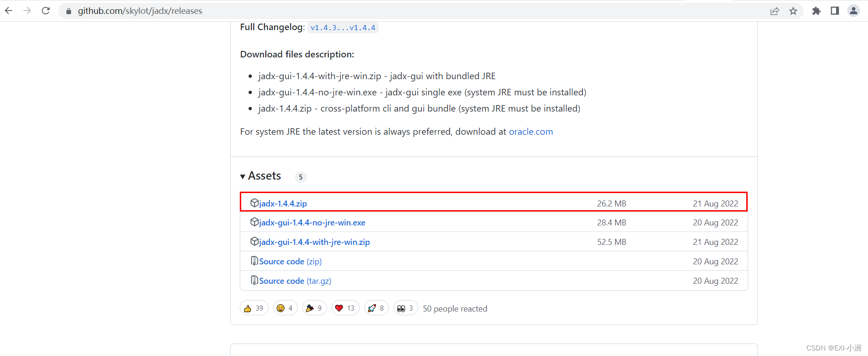868x356 pixels.
Task: Click the '28.4 MB' file size
Action: tap(612, 223)
